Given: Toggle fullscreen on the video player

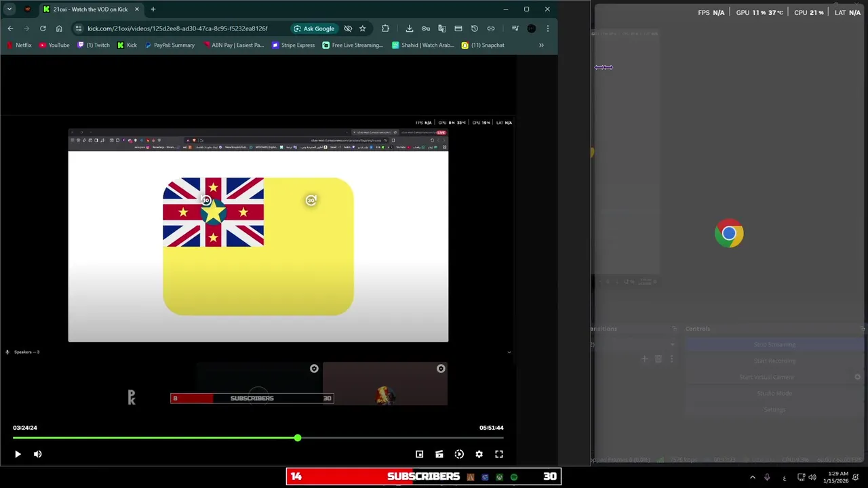Looking at the screenshot, I should coord(499,454).
